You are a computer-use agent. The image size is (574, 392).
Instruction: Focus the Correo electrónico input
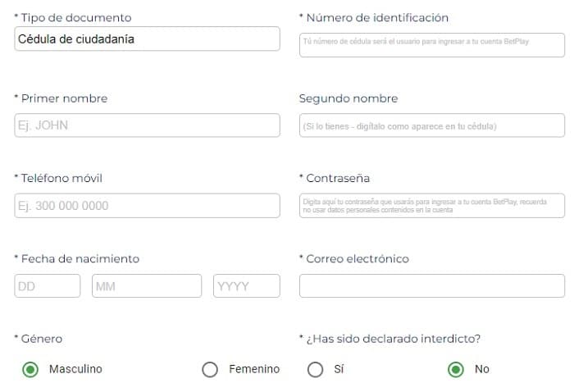click(x=431, y=286)
